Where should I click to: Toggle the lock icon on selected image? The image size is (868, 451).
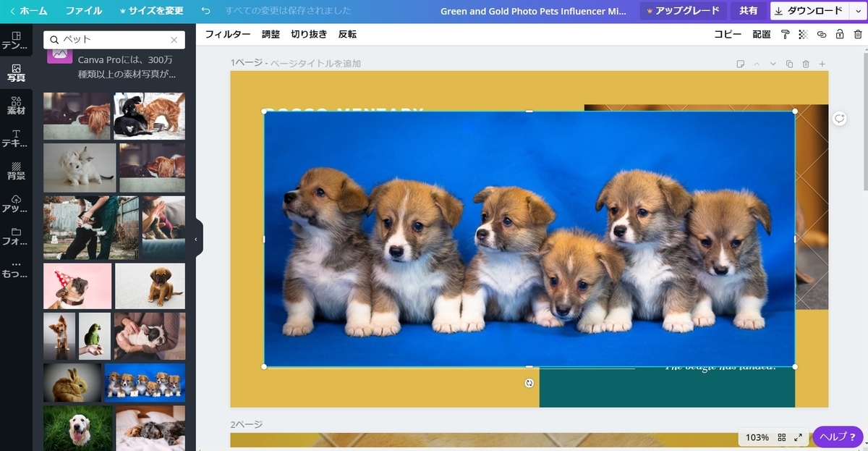click(x=840, y=34)
